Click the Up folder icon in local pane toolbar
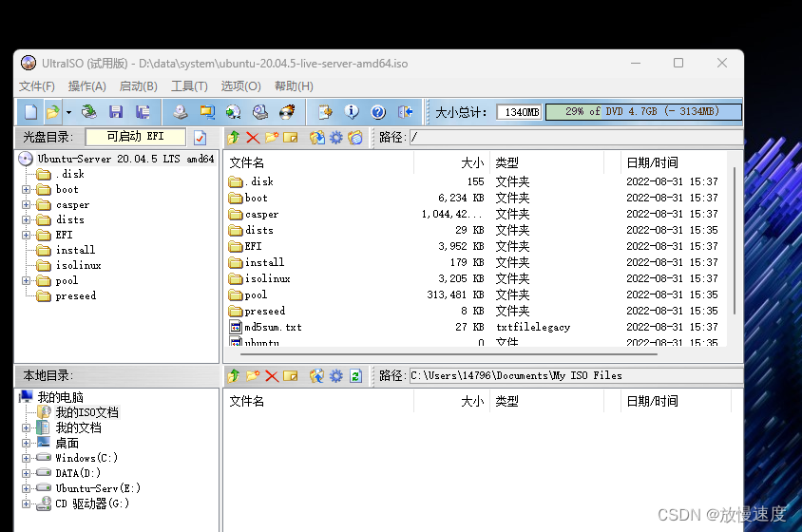 click(234, 376)
